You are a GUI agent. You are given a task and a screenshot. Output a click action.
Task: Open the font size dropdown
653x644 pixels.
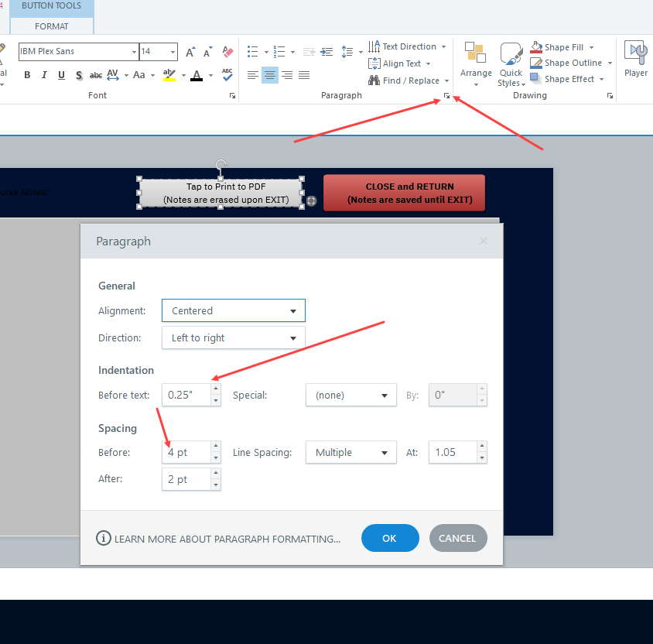tap(173, 52)
